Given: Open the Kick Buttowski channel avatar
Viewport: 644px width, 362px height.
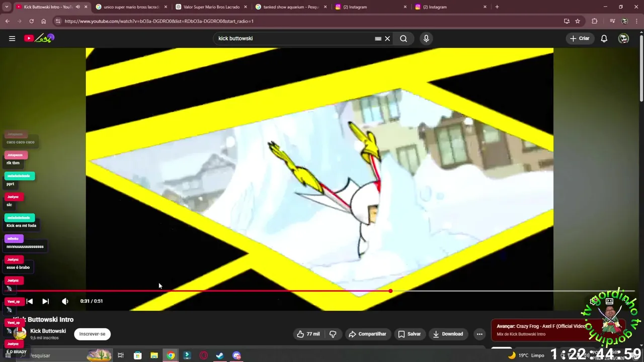Looking at the screenshot, I should click(20, 334).
